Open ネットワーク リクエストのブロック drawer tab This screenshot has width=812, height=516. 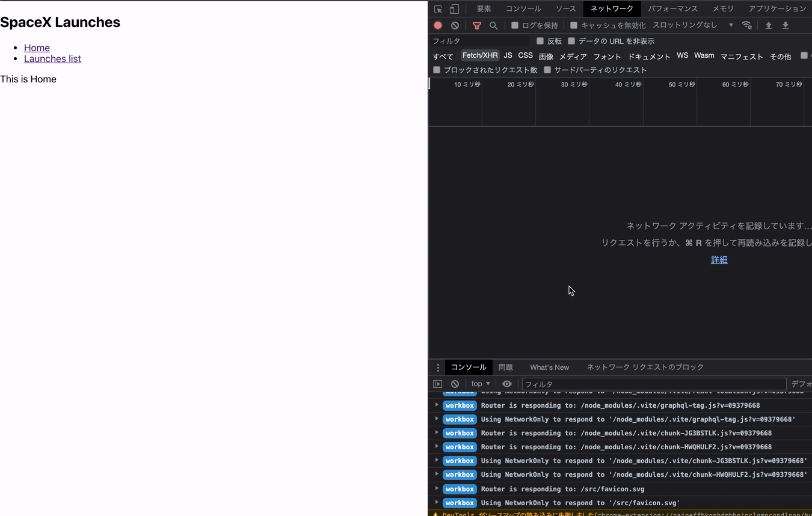[x=645, y=367]
